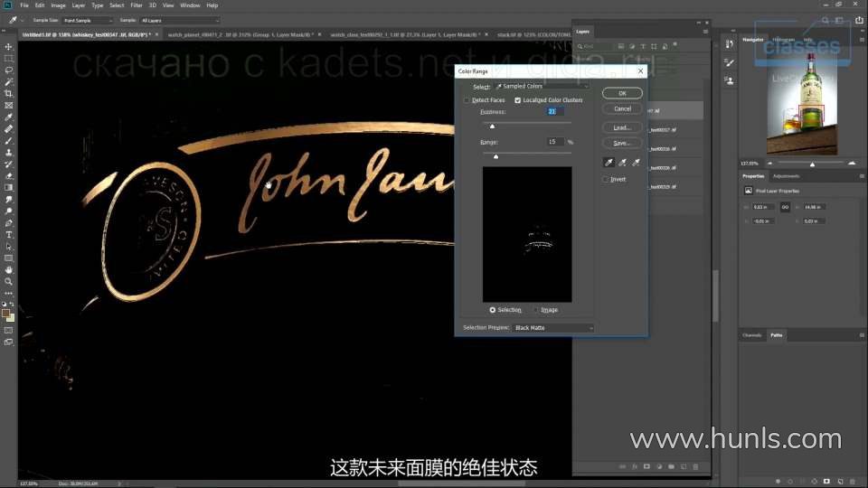Click the Navigator zoom out icon
The width and height of the screenshot is (868, 488).
770,164
